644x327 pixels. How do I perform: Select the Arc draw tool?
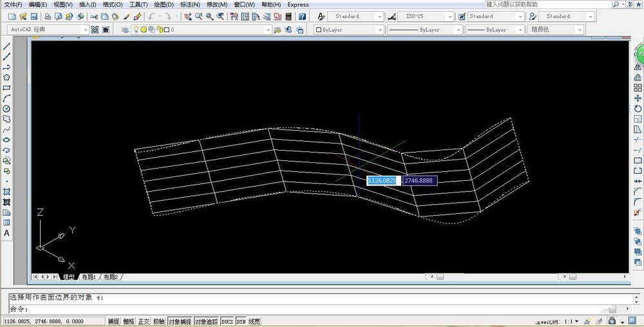[6, 98]
